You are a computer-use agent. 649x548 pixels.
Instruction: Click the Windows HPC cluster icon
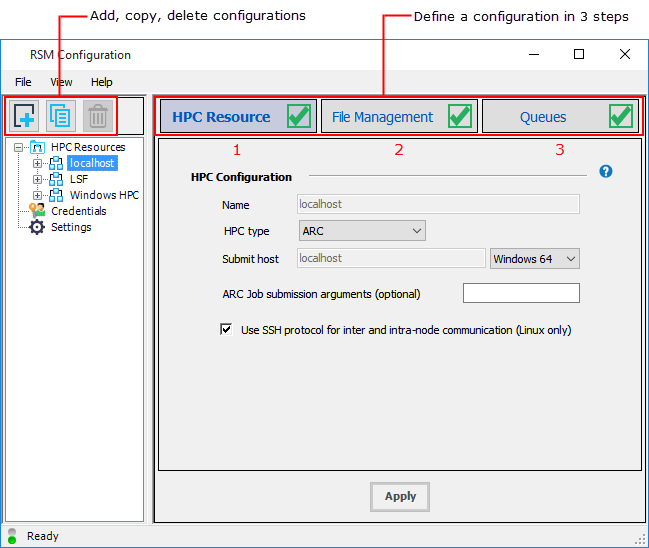point(56,195)
